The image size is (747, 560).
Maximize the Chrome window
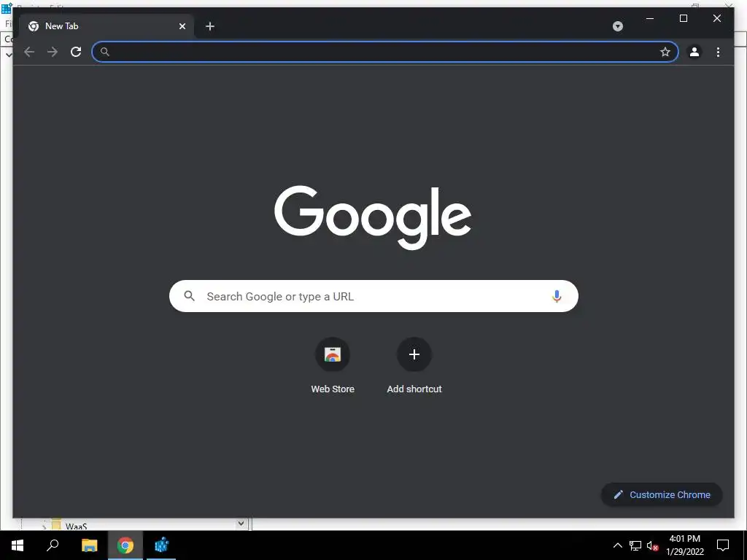tap(683, 18)
